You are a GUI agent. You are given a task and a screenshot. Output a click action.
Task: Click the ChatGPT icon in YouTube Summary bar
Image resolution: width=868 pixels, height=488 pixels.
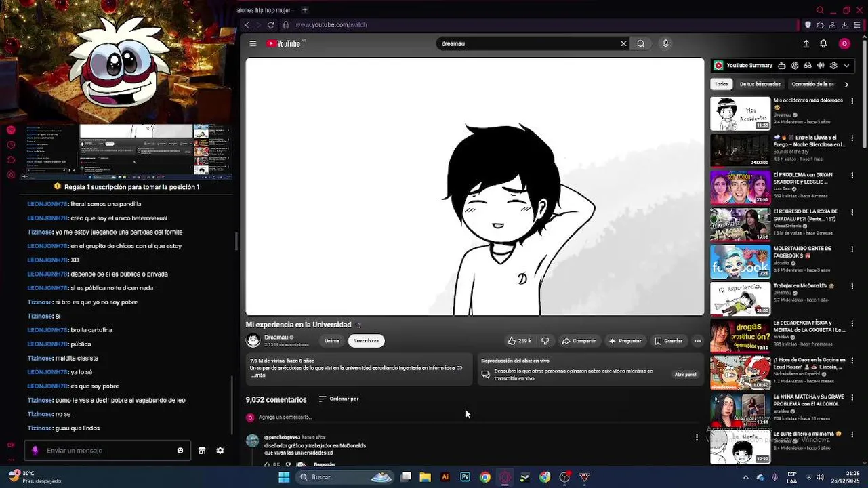[795, 66]
